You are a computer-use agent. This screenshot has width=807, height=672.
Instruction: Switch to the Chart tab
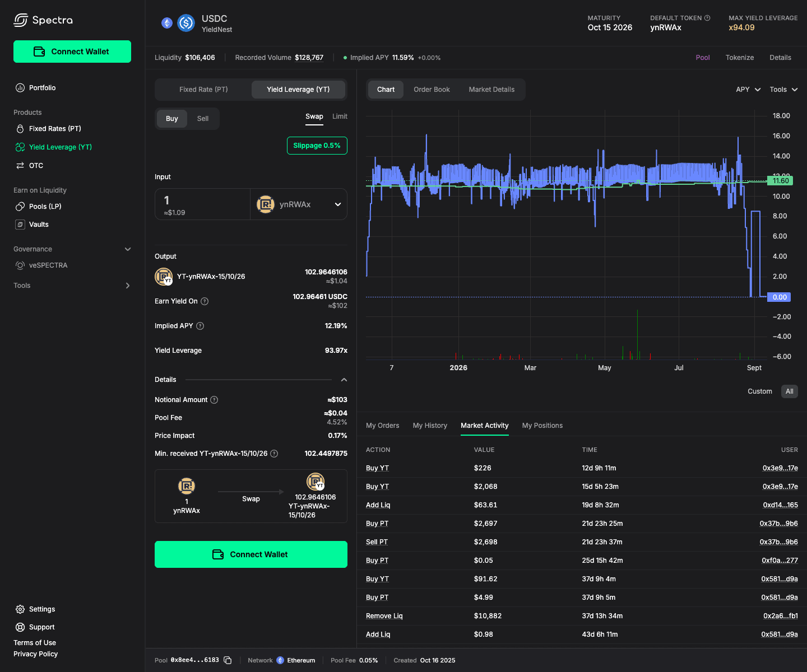(386, 90)
